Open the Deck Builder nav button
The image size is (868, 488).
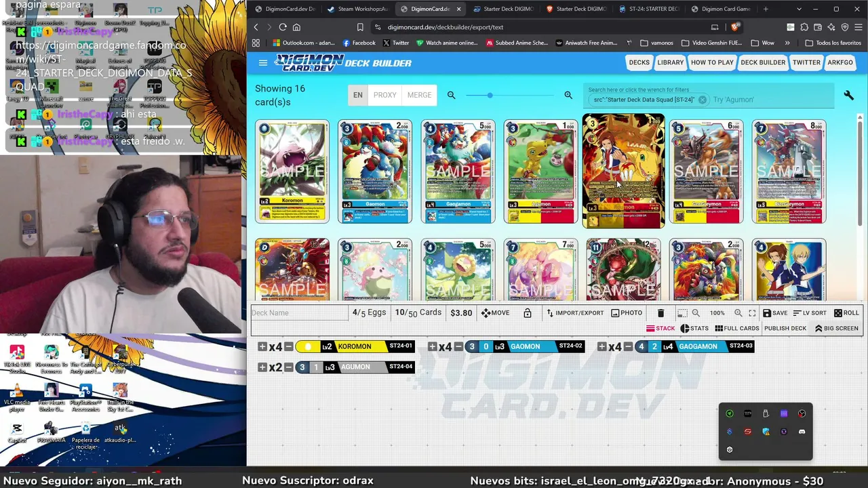[x=763, y=62]
